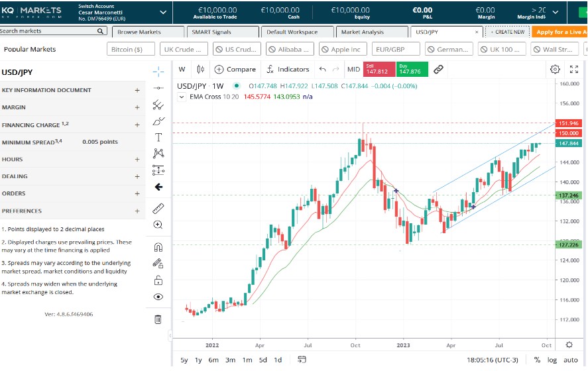Toggle percentage scale mode
This screenshot has width=588, height=371.
tap(537, 360)
